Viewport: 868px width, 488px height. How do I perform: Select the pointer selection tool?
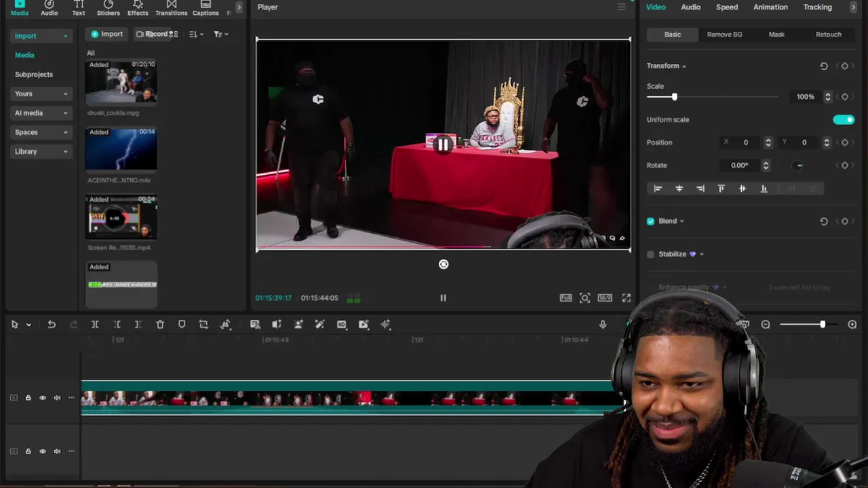click(x=14, y=325)
